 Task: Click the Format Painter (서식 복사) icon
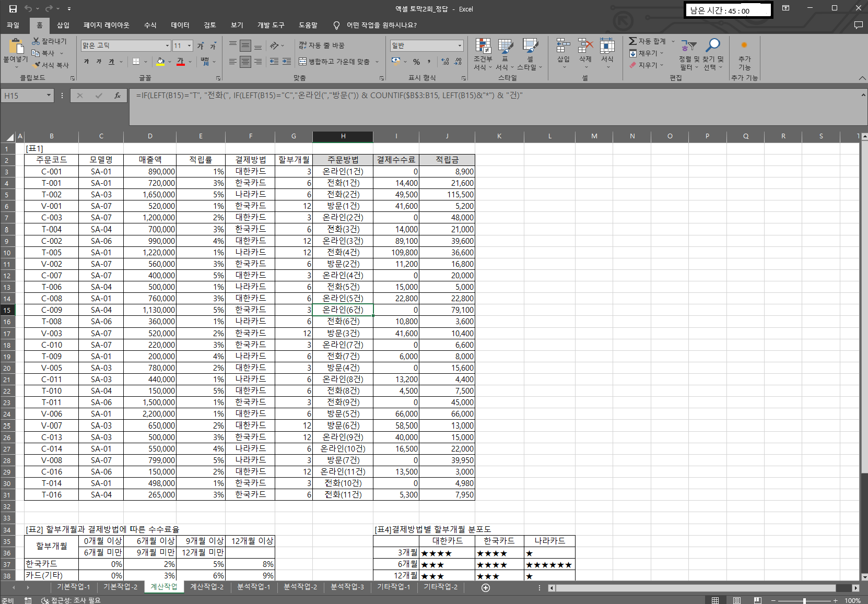(x=37, y=65)
